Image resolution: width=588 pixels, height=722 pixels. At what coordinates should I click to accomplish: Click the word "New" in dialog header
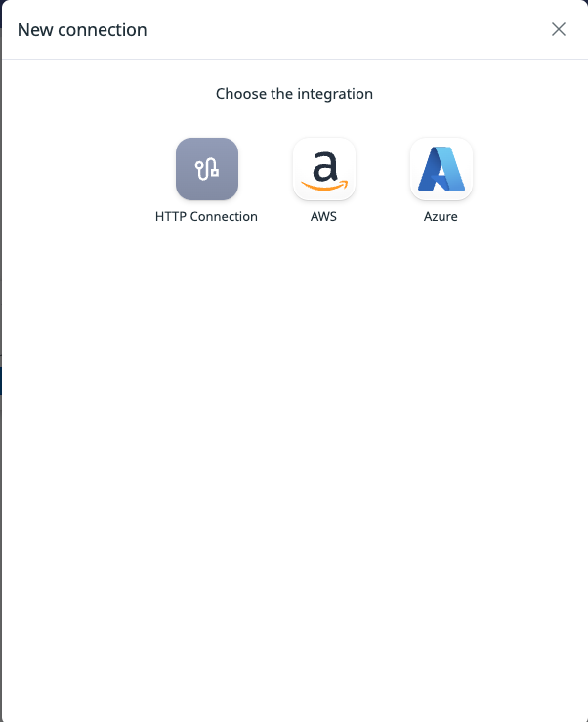pos(35,30)
